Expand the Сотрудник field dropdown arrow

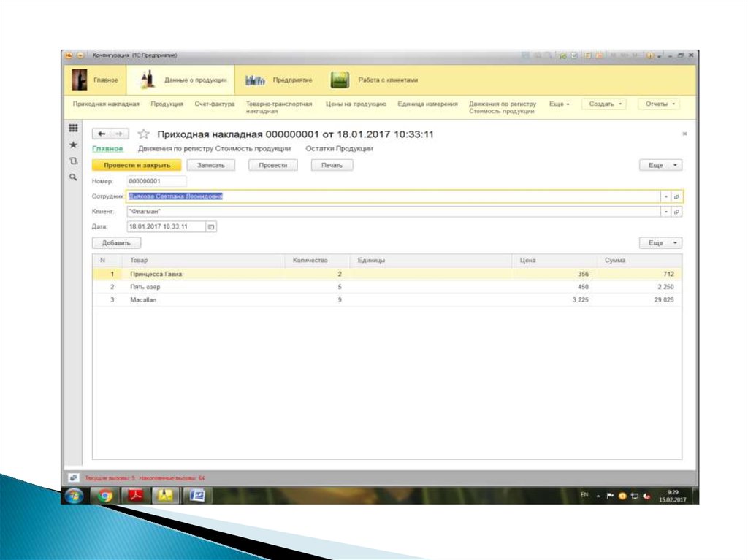pyautogui.click(x=665, y=197)
